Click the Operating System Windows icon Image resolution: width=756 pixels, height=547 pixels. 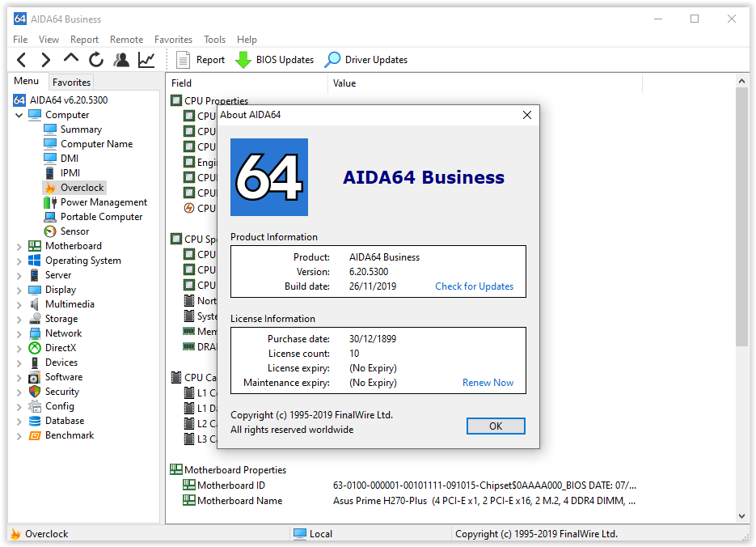click(x=35, y=261)
